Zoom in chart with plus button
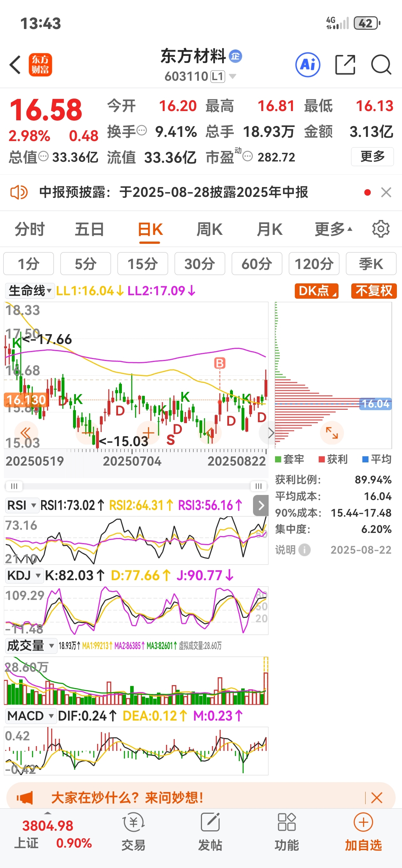The width and height of the screenshot is (402, 868). [148, 433]
